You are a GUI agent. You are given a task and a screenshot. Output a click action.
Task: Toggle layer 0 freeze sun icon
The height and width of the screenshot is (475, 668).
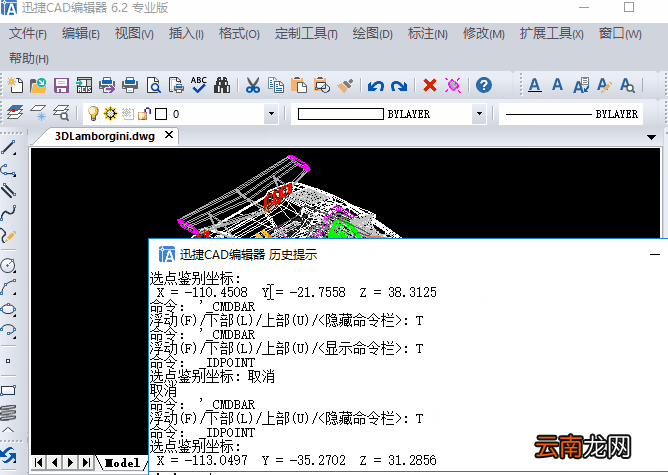(110, 113)
